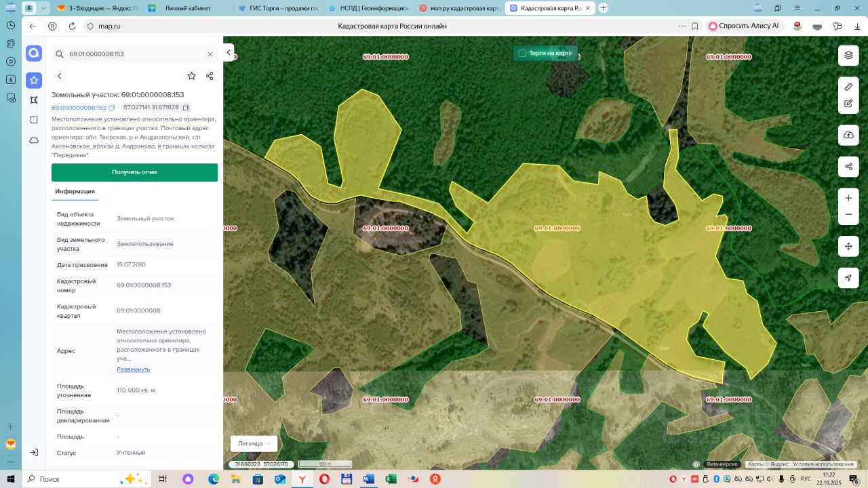Click the geolocation arrow icon
868x488 pixels.
[x=848, y=278]
